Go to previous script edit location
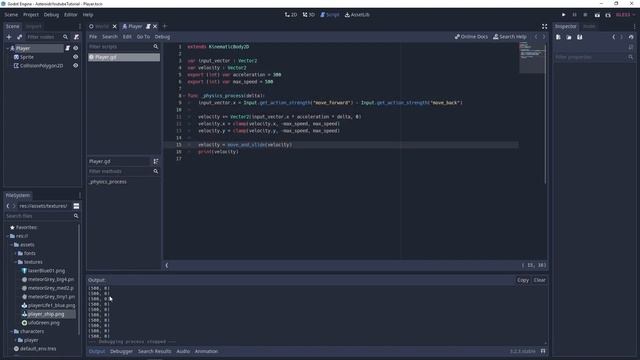 [x=536, y=37]
